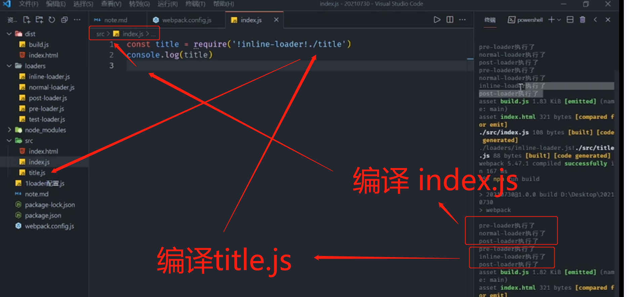Viewport: 644px width, 297px height.
Task: Collapse the dist folder
Action: tap(9, 34)
